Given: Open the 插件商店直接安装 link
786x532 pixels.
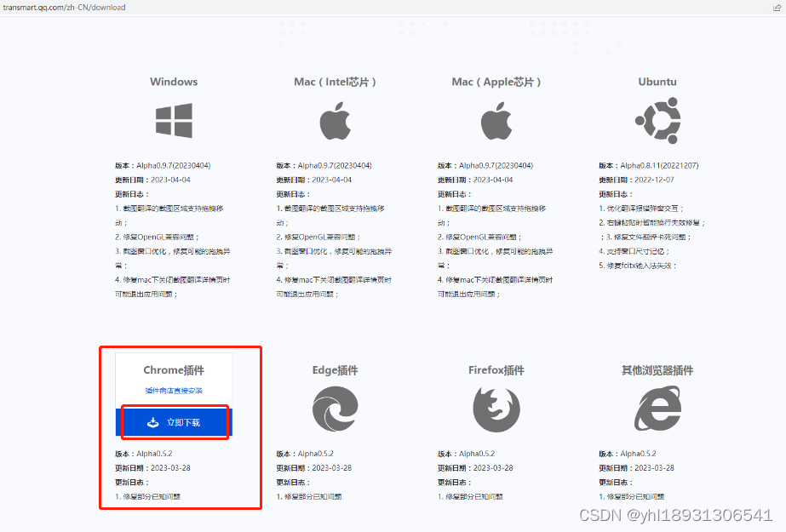Looking at the screenshot, I should [x=174, y=391].
